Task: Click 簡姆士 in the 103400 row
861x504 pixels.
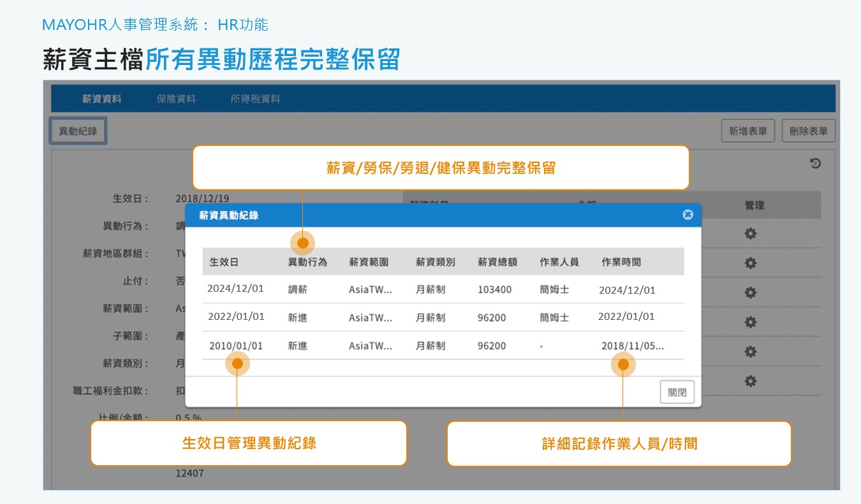Action: point(554,289)
